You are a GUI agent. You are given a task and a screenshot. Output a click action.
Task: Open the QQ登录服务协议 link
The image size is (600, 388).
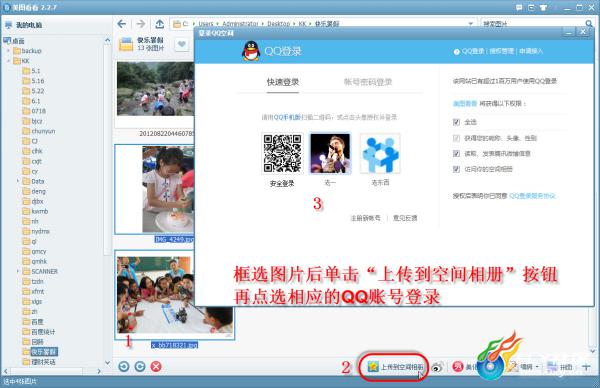click(532, 196)
